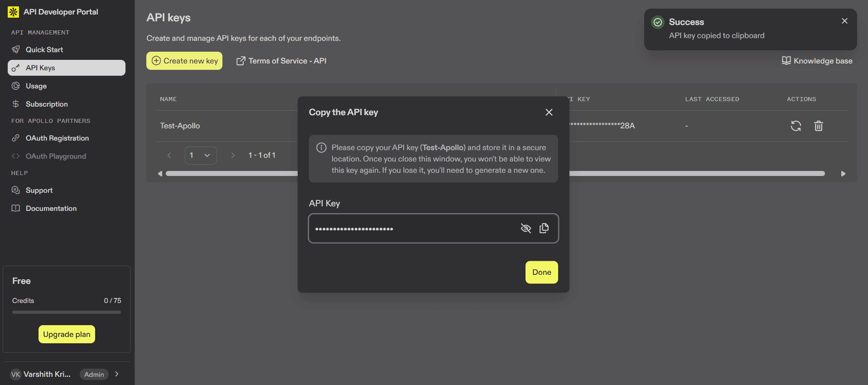Go to the previous page arrow
This screenshot has height=385, width=868.
tap(169, 156)
